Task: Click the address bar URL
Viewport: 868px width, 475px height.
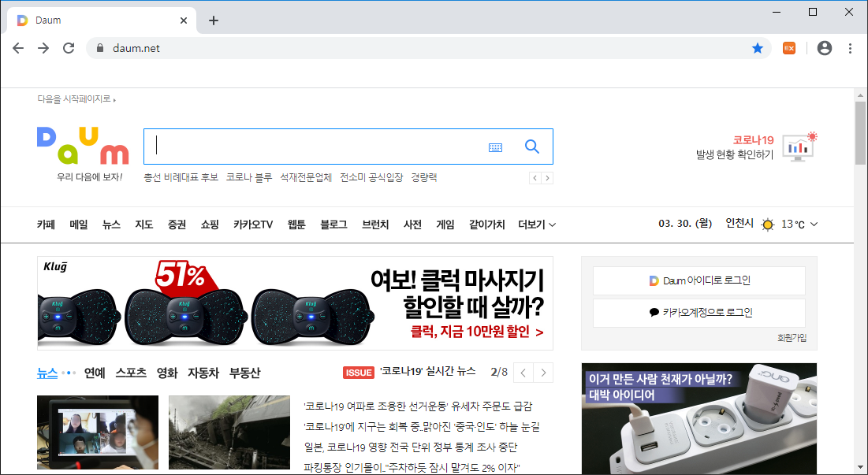Action: click(x=136, y=48)
